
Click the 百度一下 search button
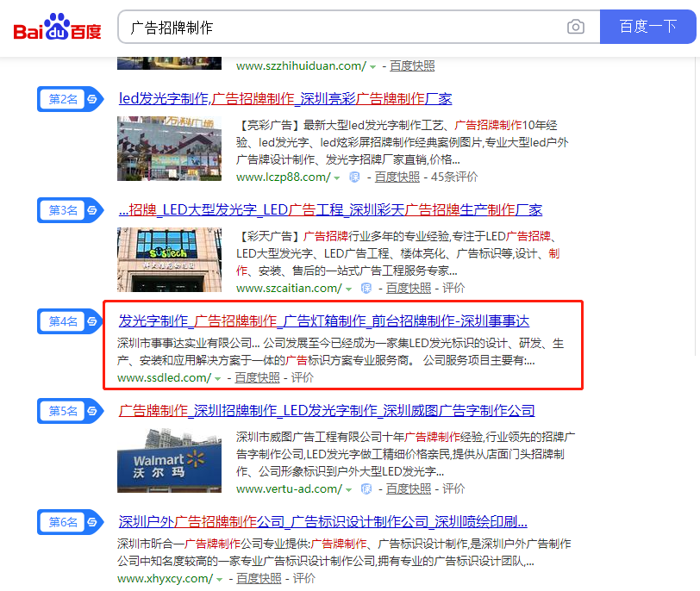pos(647,27)
